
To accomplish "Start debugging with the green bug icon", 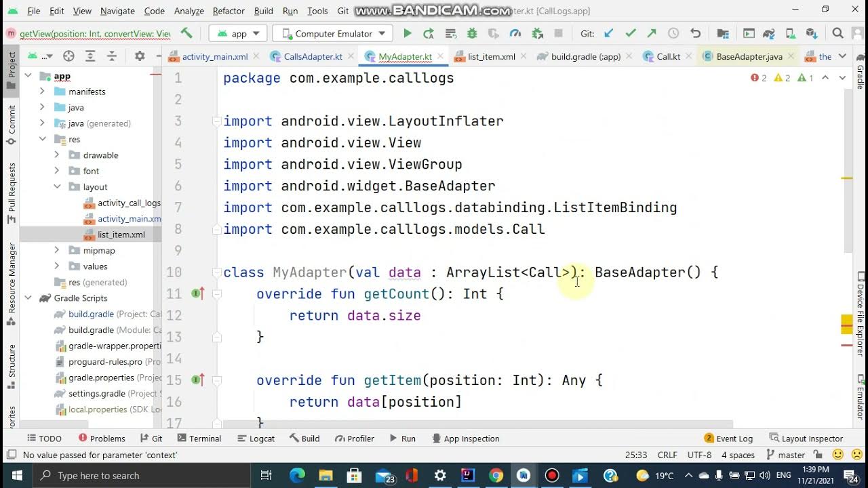I will [x=472, y=33].
